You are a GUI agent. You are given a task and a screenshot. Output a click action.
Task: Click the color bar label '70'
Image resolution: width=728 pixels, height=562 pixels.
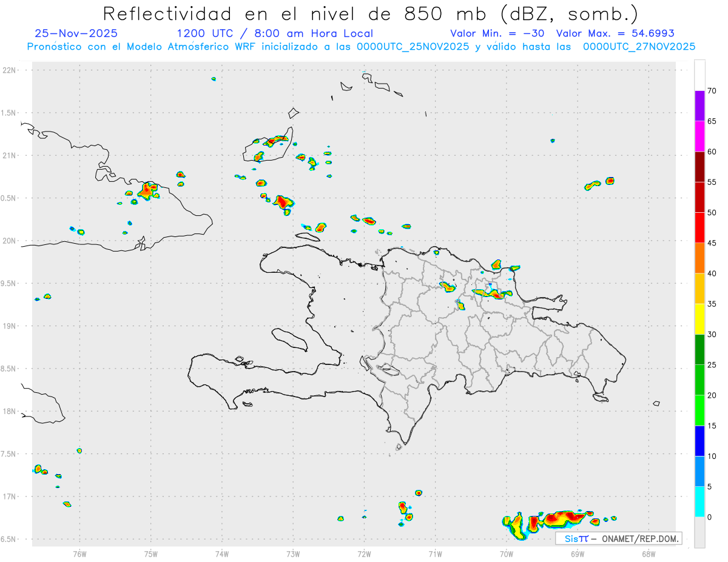click(x=712, y=91)
